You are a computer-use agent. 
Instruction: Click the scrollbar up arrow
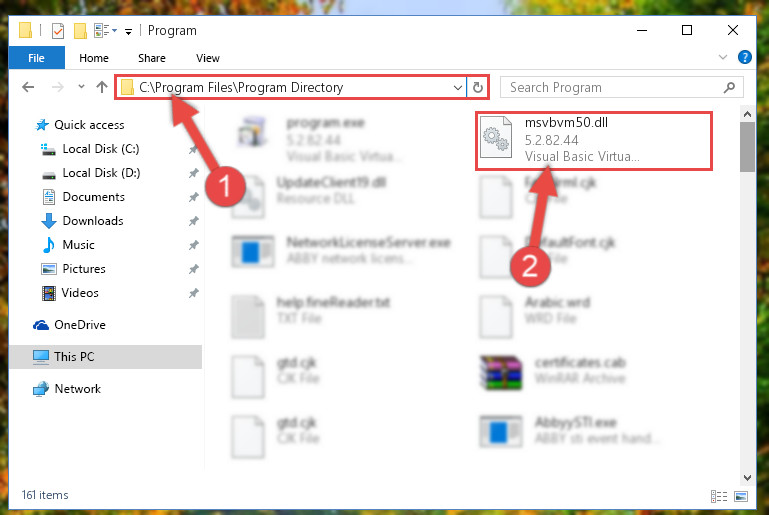coord(747,114)
